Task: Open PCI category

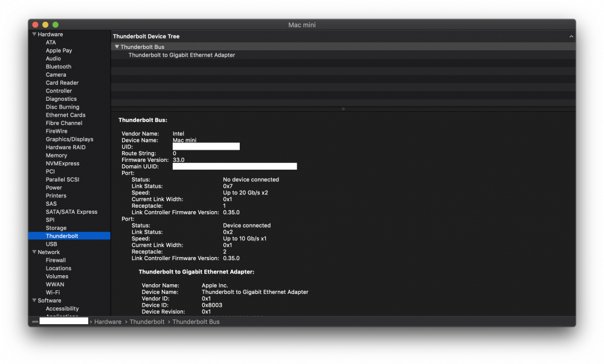Action: click(50, 171)
